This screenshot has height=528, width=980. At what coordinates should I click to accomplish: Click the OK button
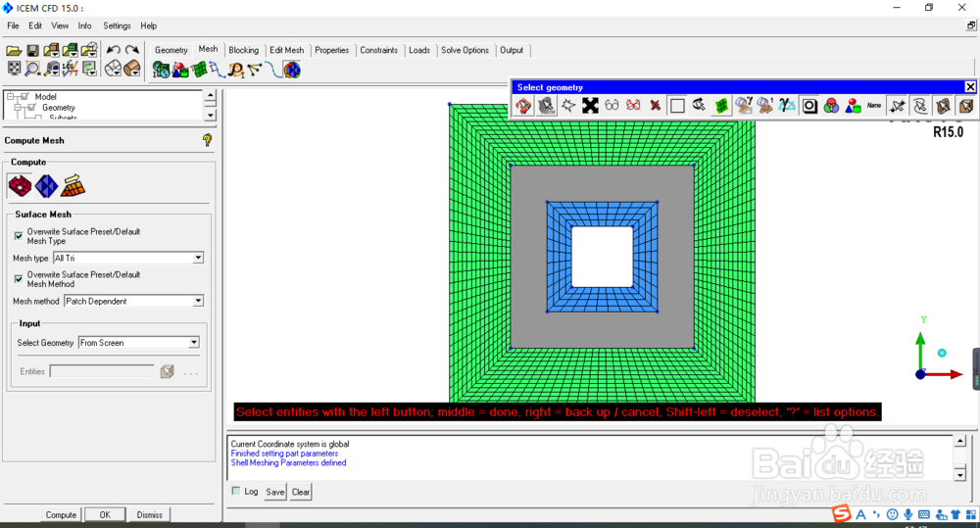coord(105,515)
